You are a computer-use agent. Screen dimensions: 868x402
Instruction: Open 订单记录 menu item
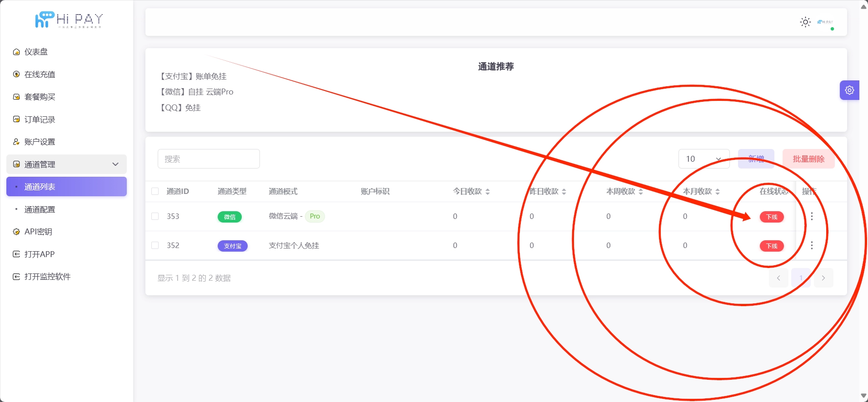click(x=66, y=119)
